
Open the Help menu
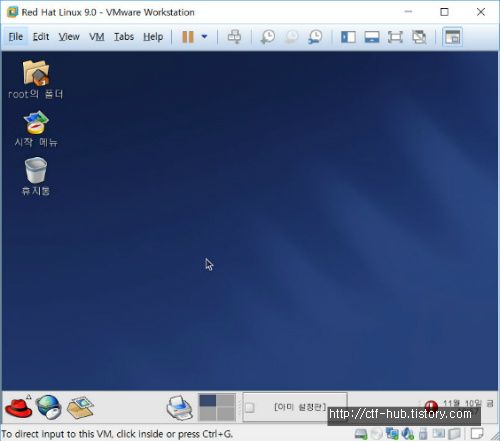point(153,37)
